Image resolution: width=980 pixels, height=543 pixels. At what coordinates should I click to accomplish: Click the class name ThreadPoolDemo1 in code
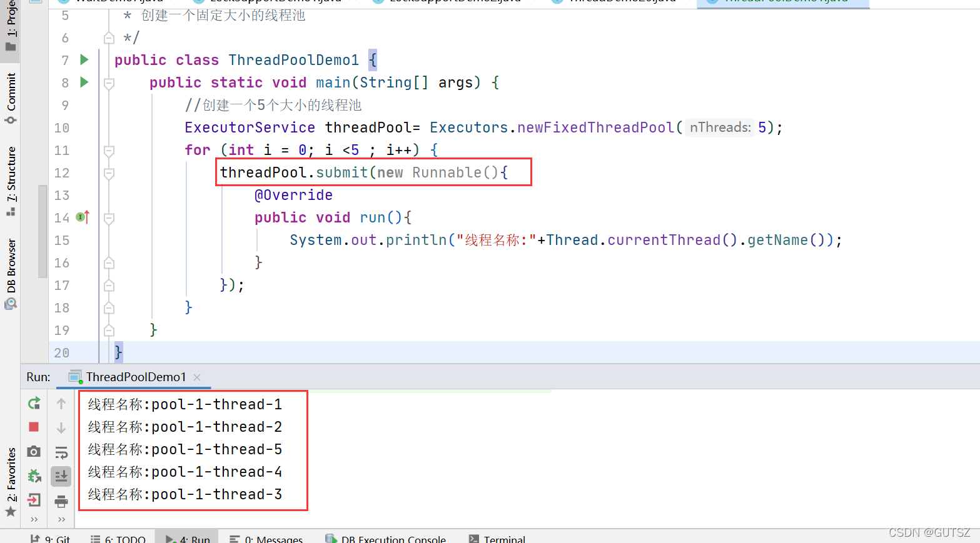[293, 60]
